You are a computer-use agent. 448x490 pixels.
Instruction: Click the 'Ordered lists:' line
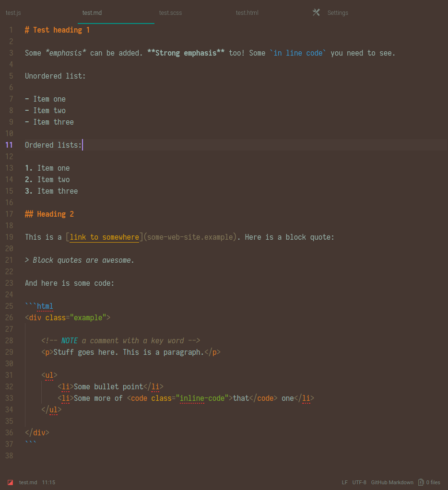coord(53,145)
